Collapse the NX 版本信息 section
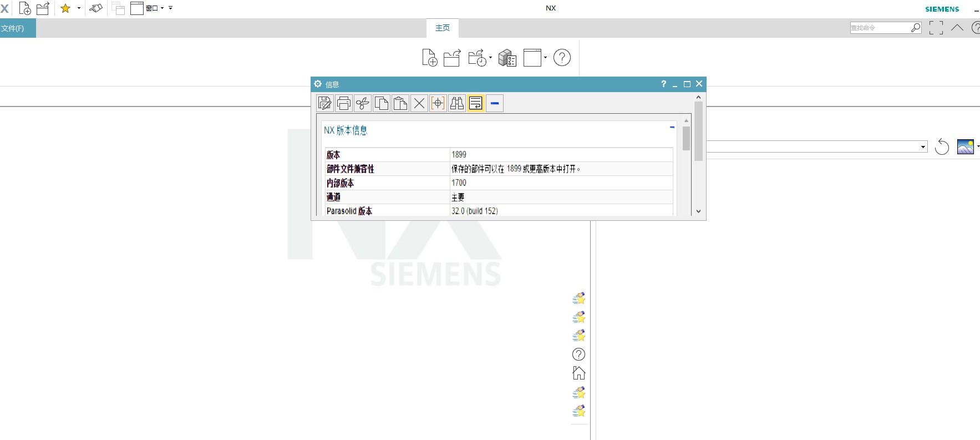Image resolution: width=980 pixels, height=440 pixels. tap(672, 127)
